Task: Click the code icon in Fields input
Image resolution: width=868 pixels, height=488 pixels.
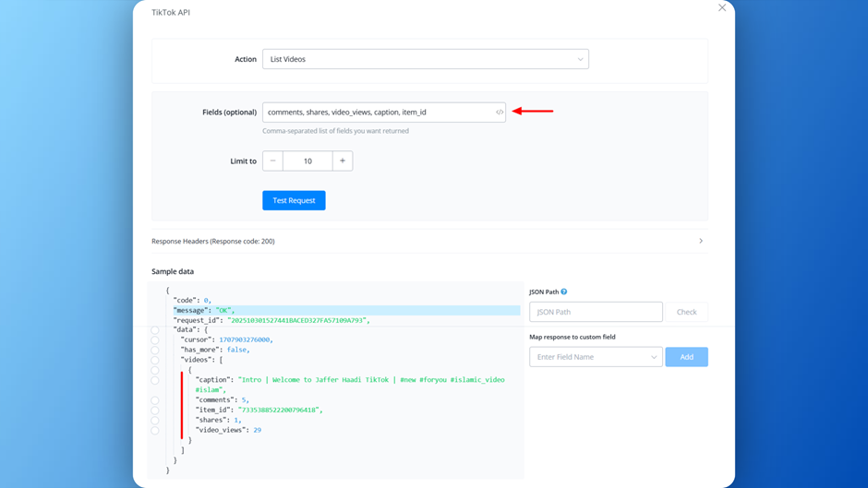Action: pos(500,113)
